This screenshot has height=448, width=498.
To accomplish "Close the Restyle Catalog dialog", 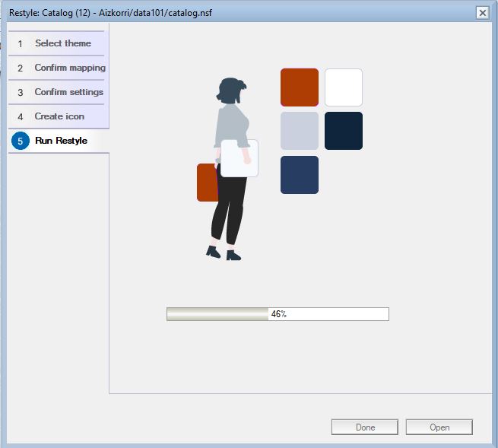I will [482, 12].
